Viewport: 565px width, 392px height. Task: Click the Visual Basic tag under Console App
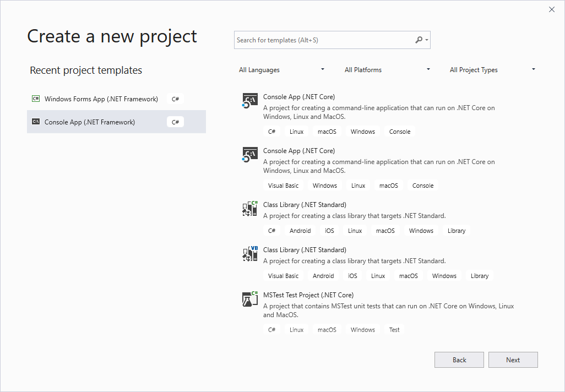(283, 186)
